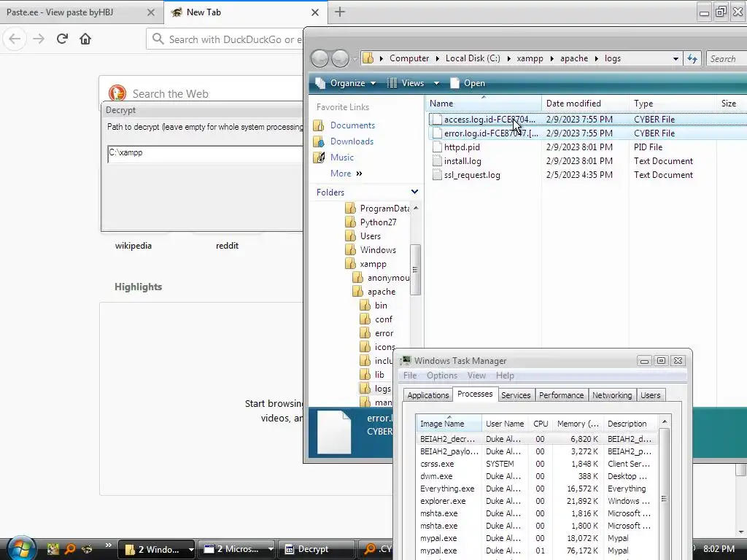Click folder tree vertical scrollbar thumb
747x560 pixels.
(x=415, y=270)
